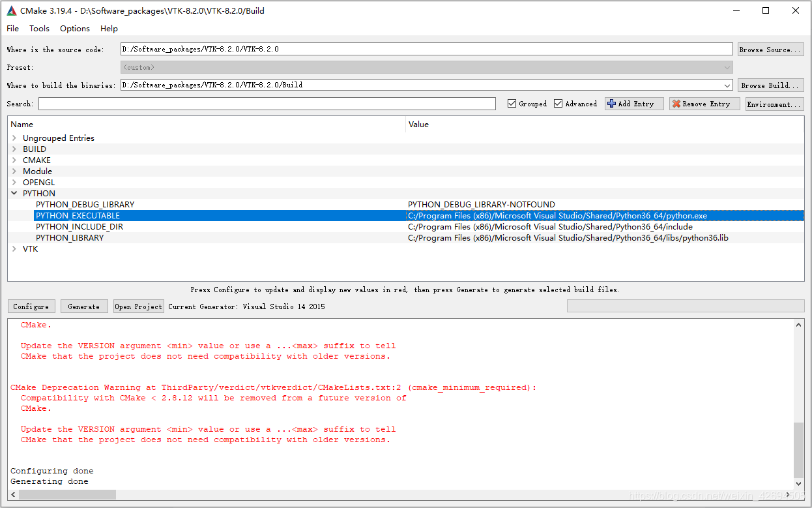Click the python.exe path value
This screenshot has height=508, width=812.
point(557,216)
